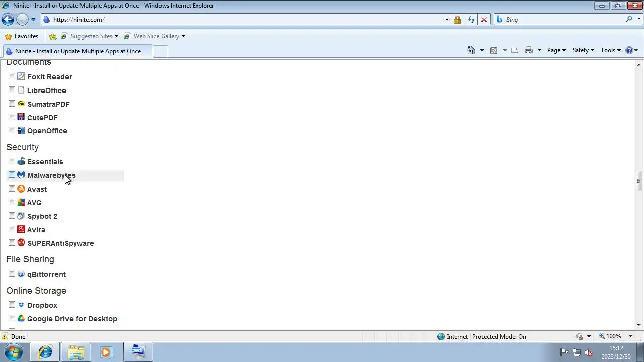The image size is (644, 362).
Task: Click the qBittorrent logo icon
Action: [x=21, y=274]
